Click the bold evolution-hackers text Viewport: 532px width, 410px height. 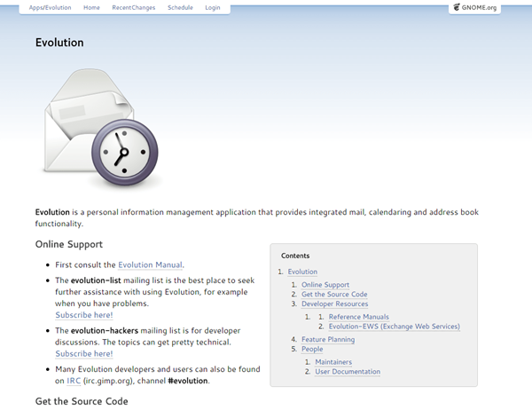[x=105, y=330]
